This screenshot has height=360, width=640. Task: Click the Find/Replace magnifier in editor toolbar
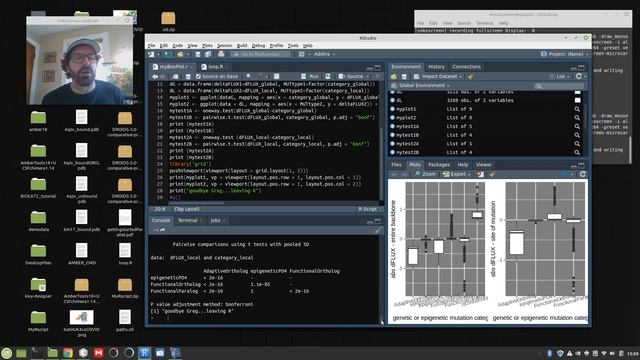(248, 76)
